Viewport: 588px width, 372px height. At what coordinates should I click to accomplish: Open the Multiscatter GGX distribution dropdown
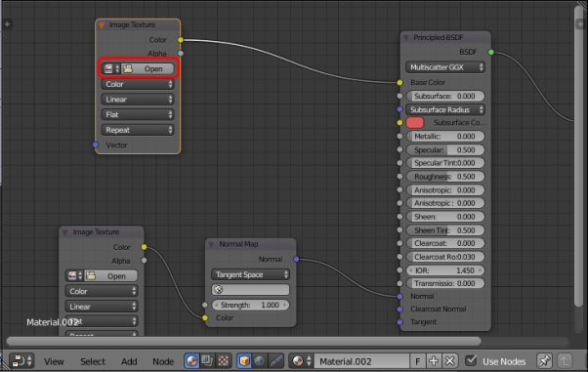(445, 67)
